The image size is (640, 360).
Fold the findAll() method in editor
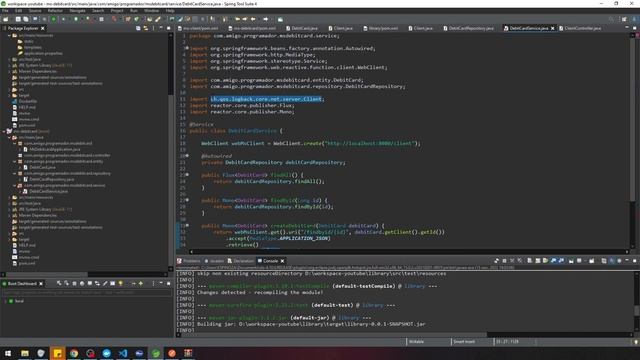click(187, 175)
